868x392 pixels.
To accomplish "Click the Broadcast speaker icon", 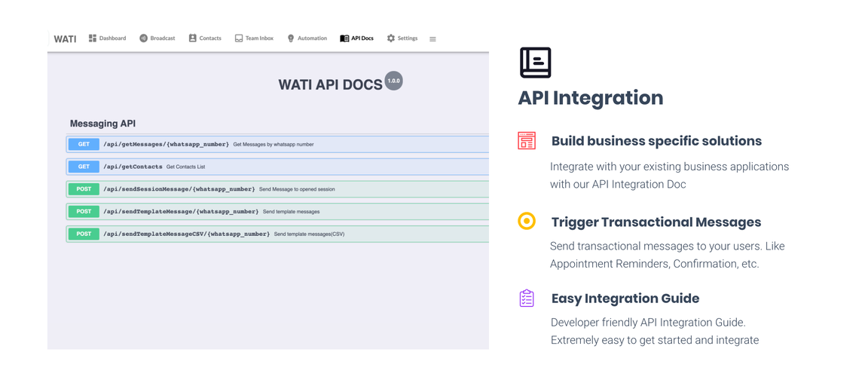I will click(x=143, y=38).
